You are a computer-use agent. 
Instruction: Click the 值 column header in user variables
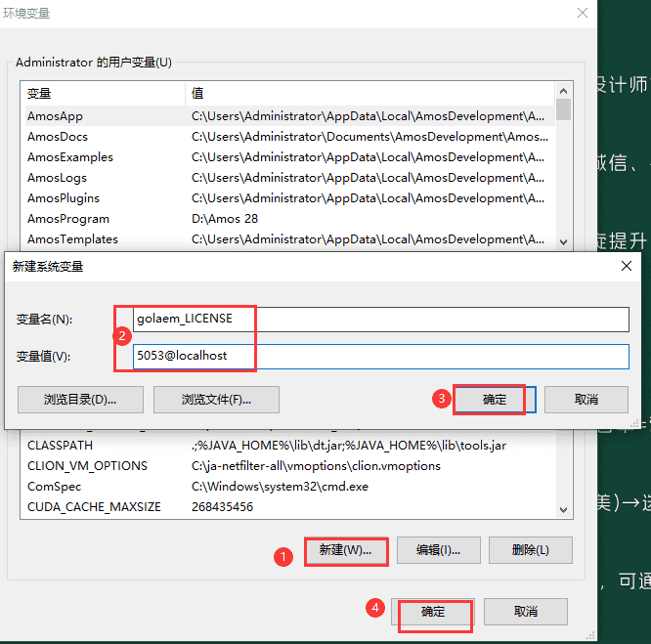click(369, 94)
